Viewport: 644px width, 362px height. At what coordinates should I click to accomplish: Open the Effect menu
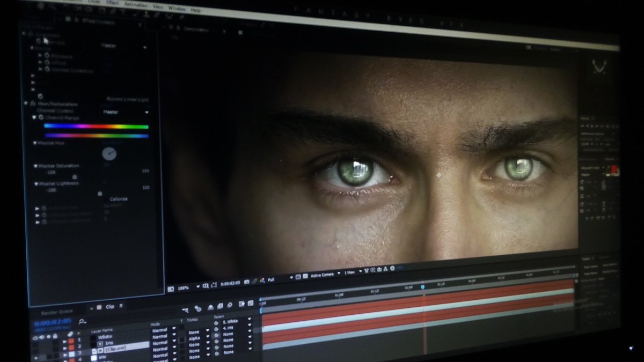click(x=112, y=3)
